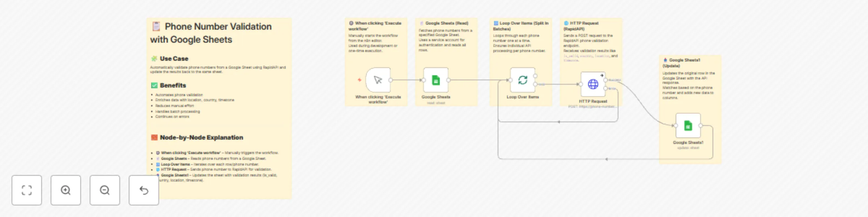This screenshot has width=868, height=217.
Task: Click the 'Handles batch processing' bullet
Action: [178, 111]
